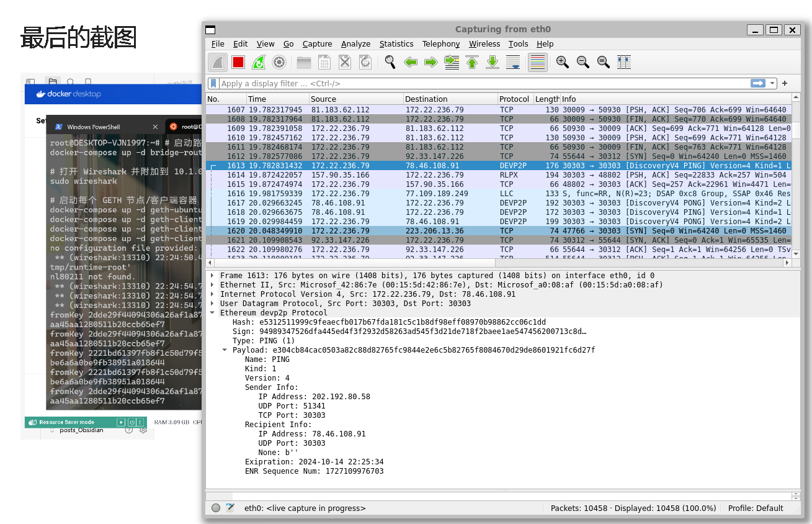This screenshot has height=524, width=812.
Task: Toggle packet list colorization
Action: click(538, 62)
